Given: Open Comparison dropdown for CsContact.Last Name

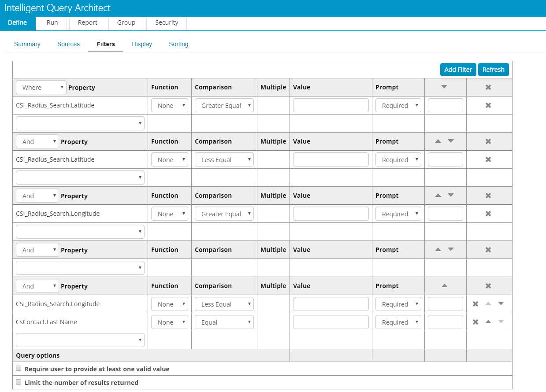Looking at the screenshot, I should [224, 322].
